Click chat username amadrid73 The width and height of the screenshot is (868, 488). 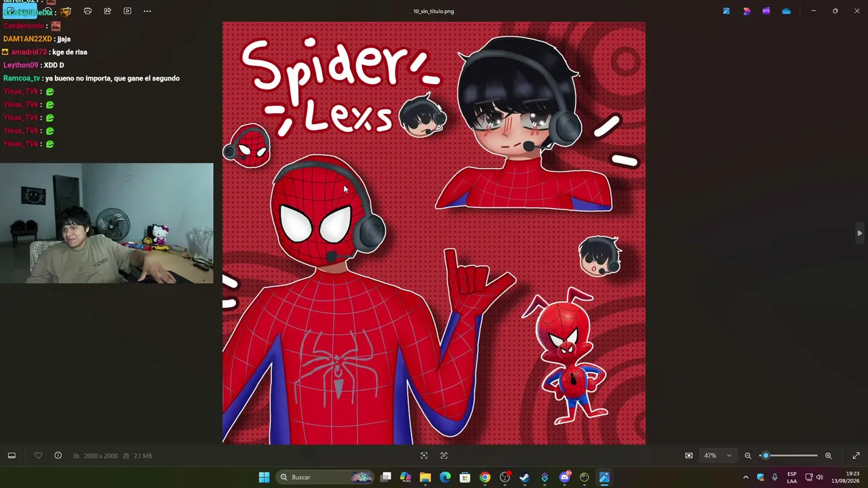tap(29, 52)
